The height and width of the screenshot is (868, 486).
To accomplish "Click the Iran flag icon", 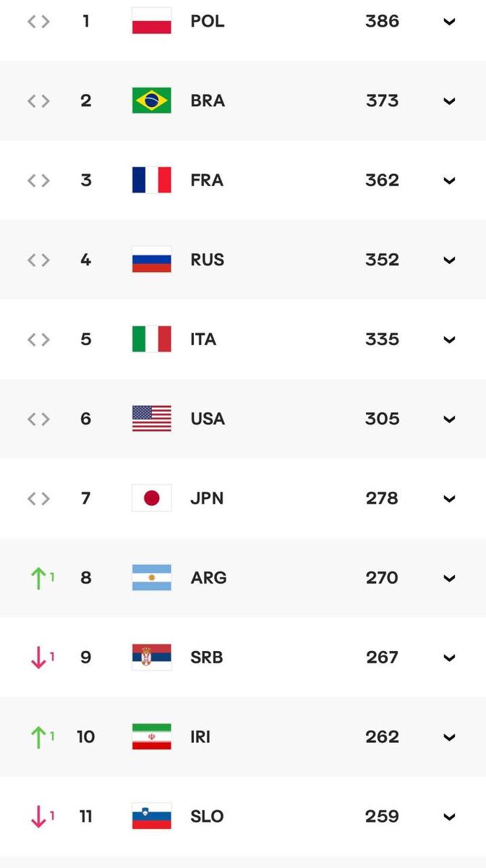I will (152, 737).
